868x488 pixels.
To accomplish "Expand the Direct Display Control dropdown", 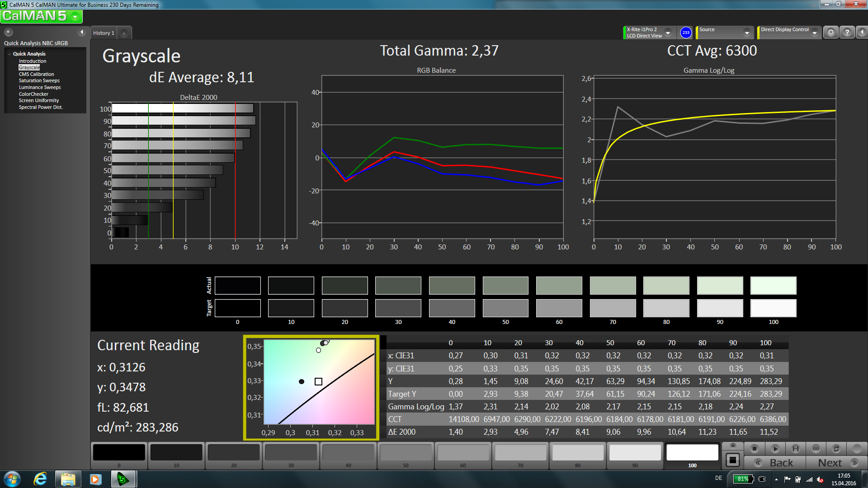I will coord(815,33).
